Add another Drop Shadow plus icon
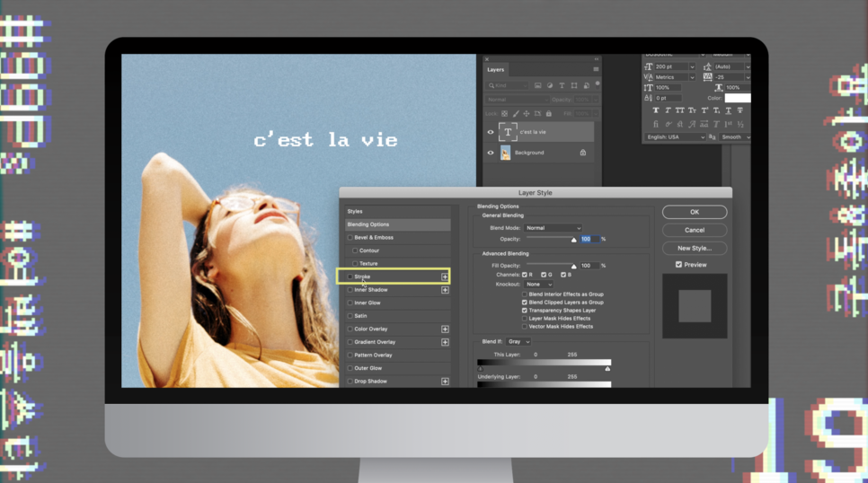The width and height of the screenshot is (868, 483). 445,382
